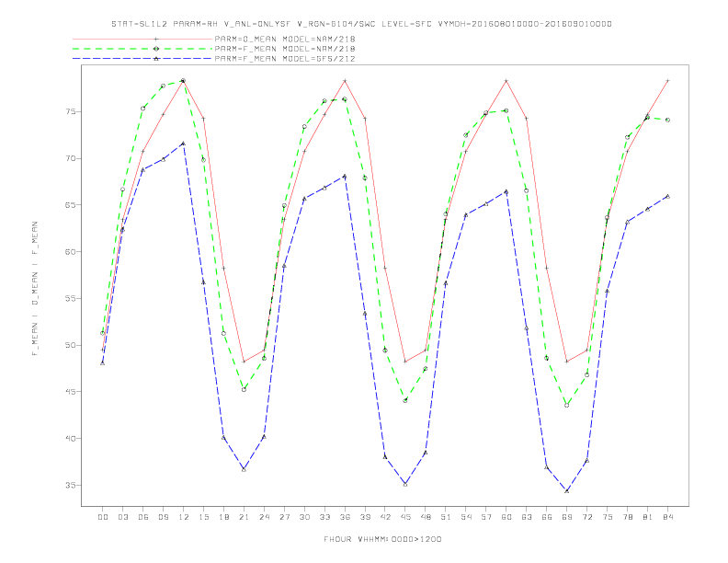
Task: Click x-axis tick label 27
Action: (x=284, y=517)
